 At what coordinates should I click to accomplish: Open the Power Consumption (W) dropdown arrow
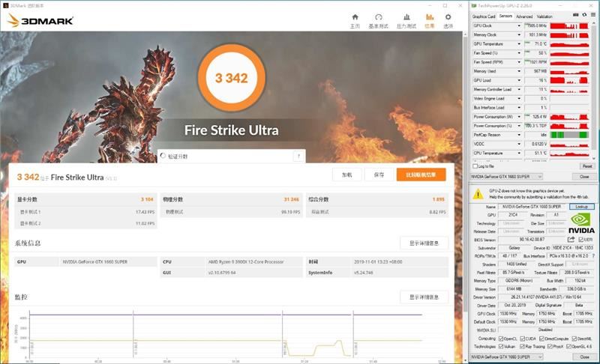tap(519, 117)
